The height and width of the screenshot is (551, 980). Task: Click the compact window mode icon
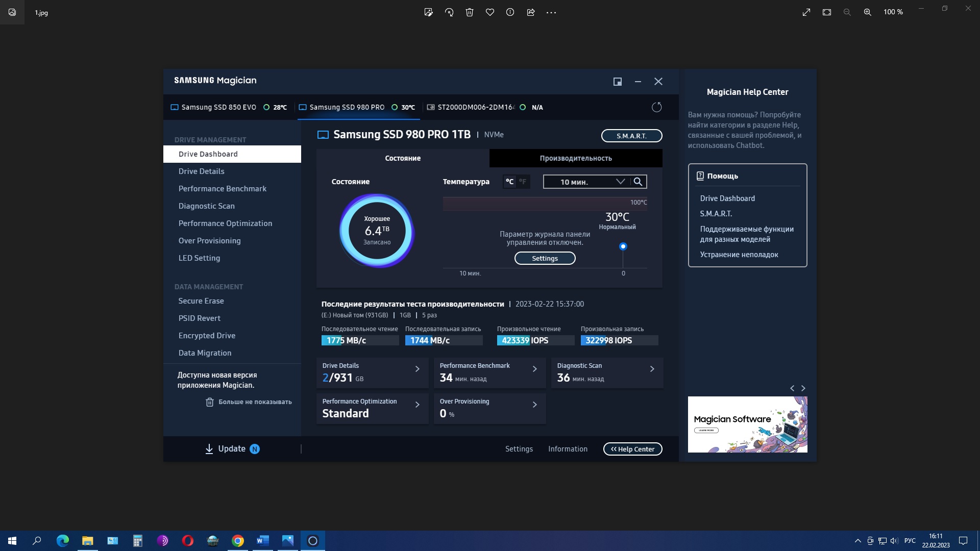pos(617,82)
